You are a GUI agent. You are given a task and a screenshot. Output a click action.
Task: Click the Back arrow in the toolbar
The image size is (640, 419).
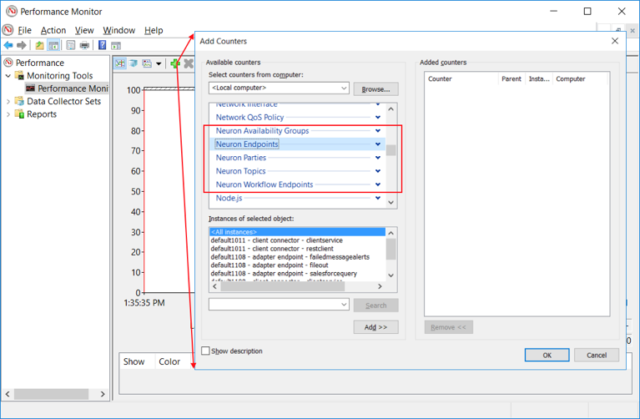point(9,45)
